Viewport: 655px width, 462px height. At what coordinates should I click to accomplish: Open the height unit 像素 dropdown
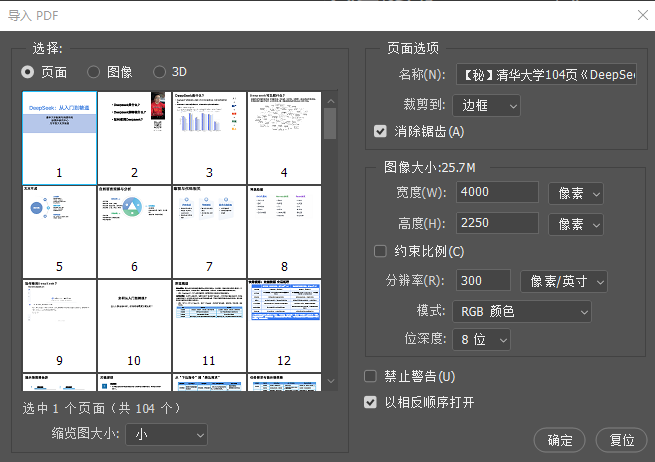(x=576, y=224)
